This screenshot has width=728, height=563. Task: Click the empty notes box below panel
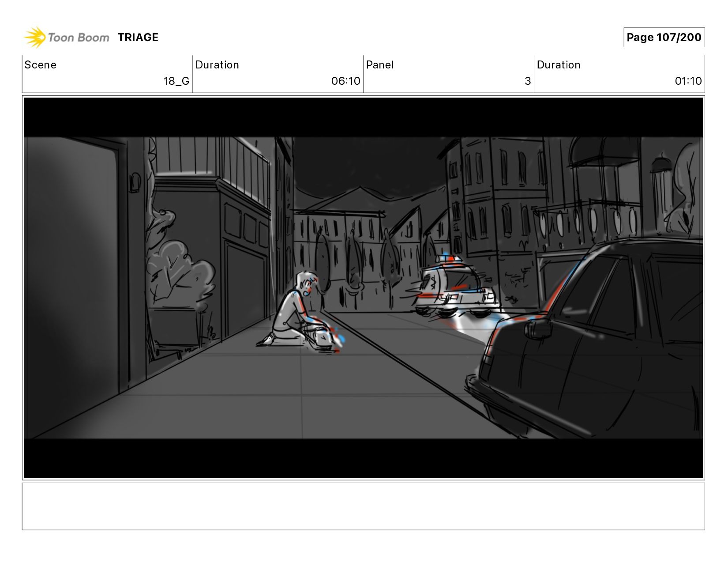click(x=363, y=506)
